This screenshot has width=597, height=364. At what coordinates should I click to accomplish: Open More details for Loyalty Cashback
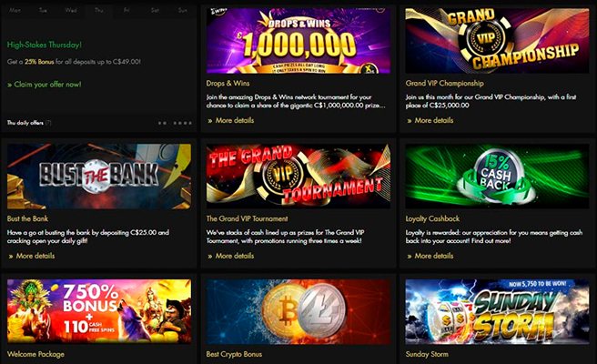pyautogui.click(x=430, y=256)
